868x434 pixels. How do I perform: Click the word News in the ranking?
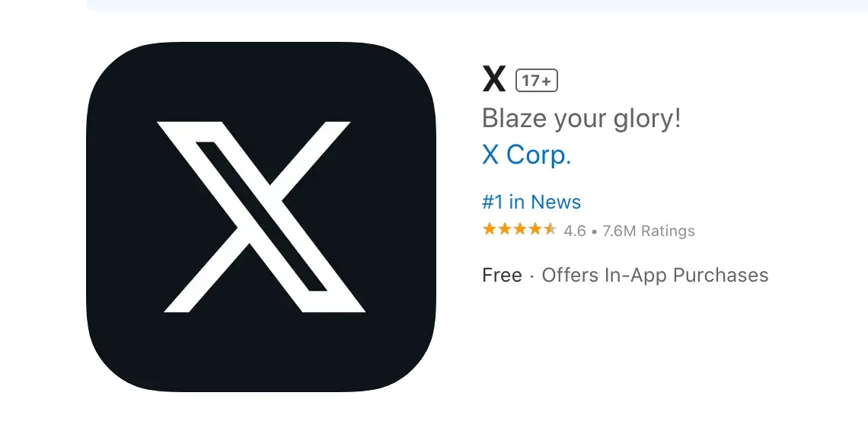(x=557, y=202)
